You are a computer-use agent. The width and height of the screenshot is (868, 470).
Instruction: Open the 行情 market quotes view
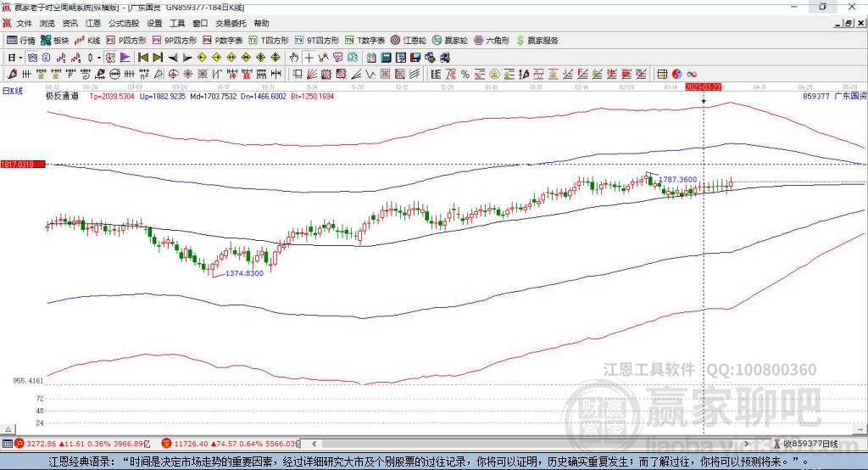(20, 41)
